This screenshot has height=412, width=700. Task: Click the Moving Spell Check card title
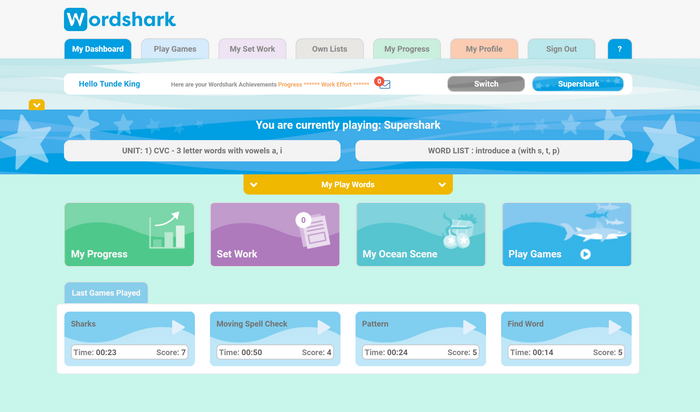(252, 324)
